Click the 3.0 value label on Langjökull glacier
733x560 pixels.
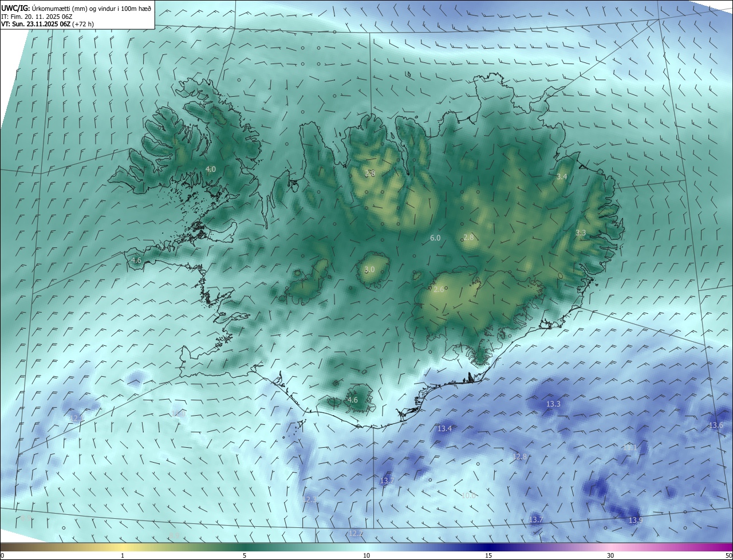click(x=369, y=269)
